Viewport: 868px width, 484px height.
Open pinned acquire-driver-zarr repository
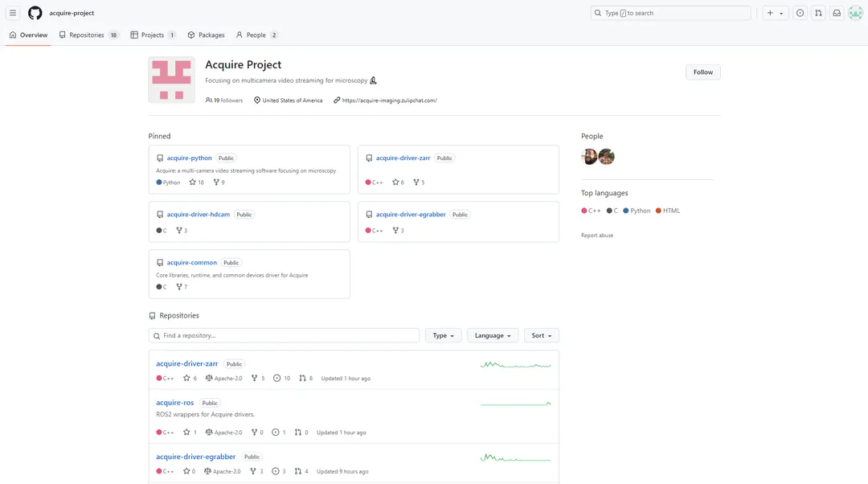tap(403, 158)
